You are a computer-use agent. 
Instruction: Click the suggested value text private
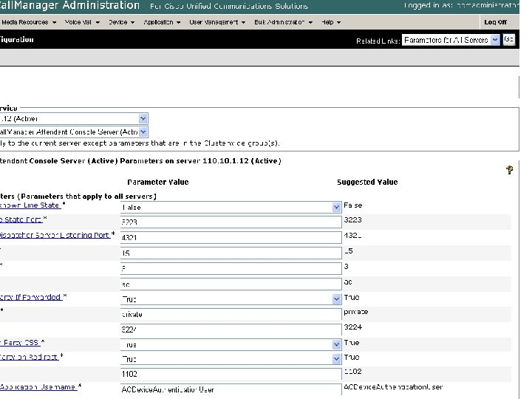pyautogui.click(x=356, y=312)
